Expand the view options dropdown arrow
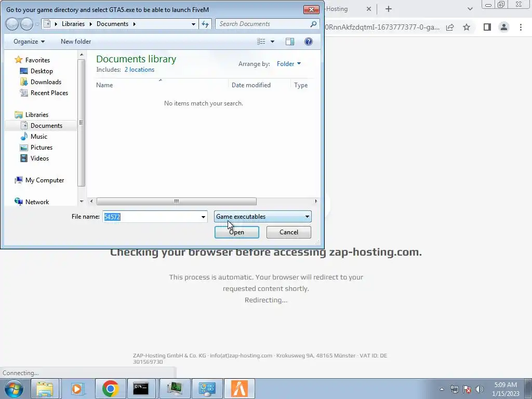This screenshot has height=399, width=532. pos(272,42)
